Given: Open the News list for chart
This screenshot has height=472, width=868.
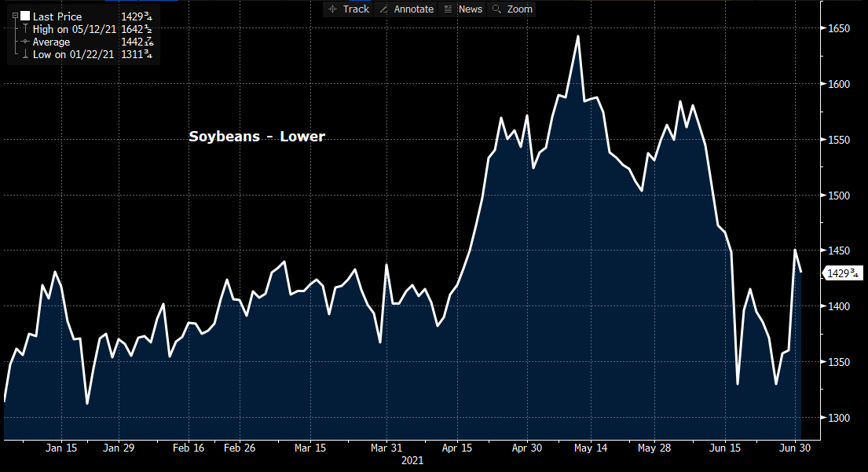Looking at the screenshot, I should [463, 9].
